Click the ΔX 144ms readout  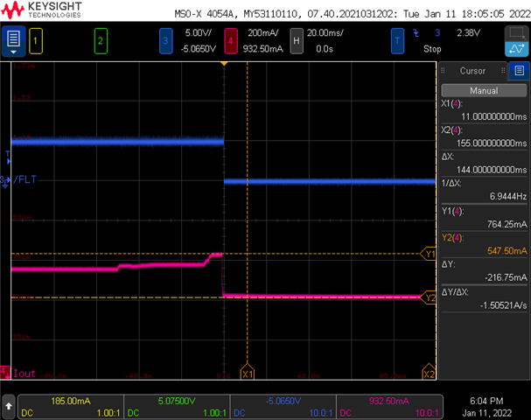[x=484, y=163]
